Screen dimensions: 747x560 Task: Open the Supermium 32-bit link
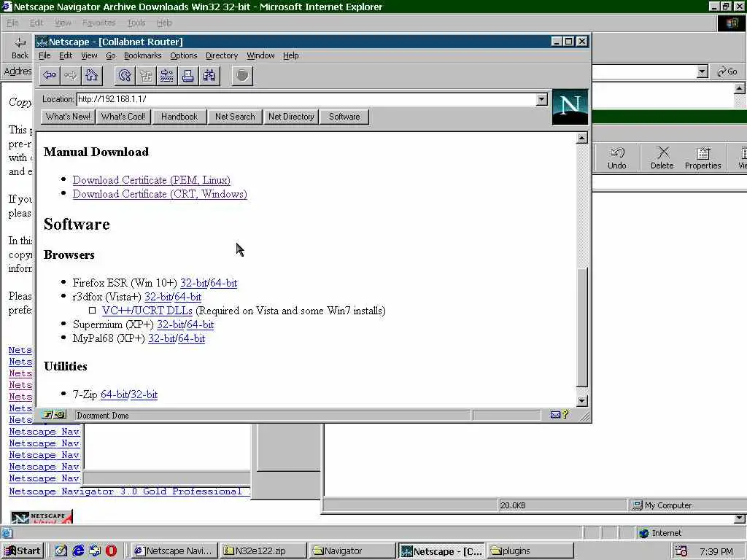pyautogui.click(x=170, y=324)
